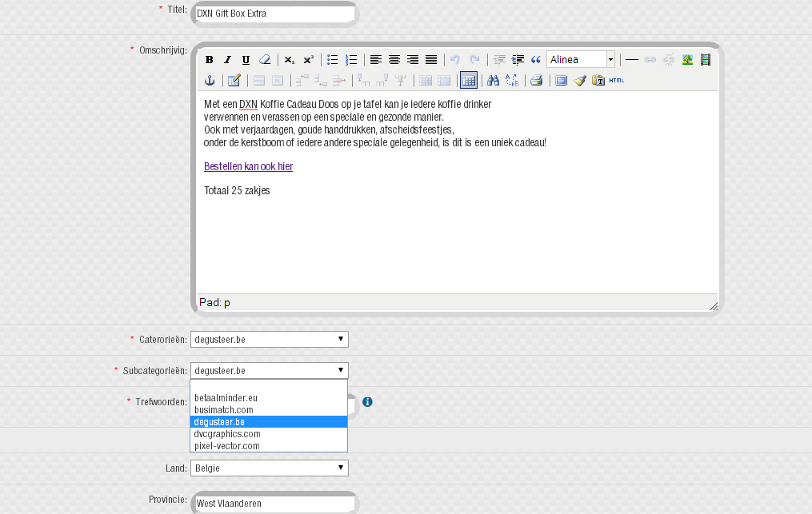Toggle bold formatting in the editor
This screenshot has width=812, height=514.
pos(209,60)
